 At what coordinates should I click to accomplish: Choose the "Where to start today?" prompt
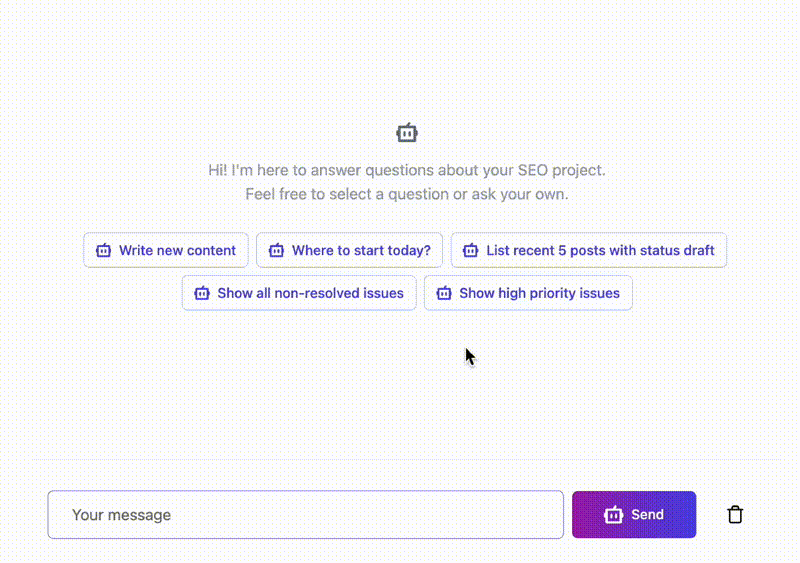[x=361, y=251]
